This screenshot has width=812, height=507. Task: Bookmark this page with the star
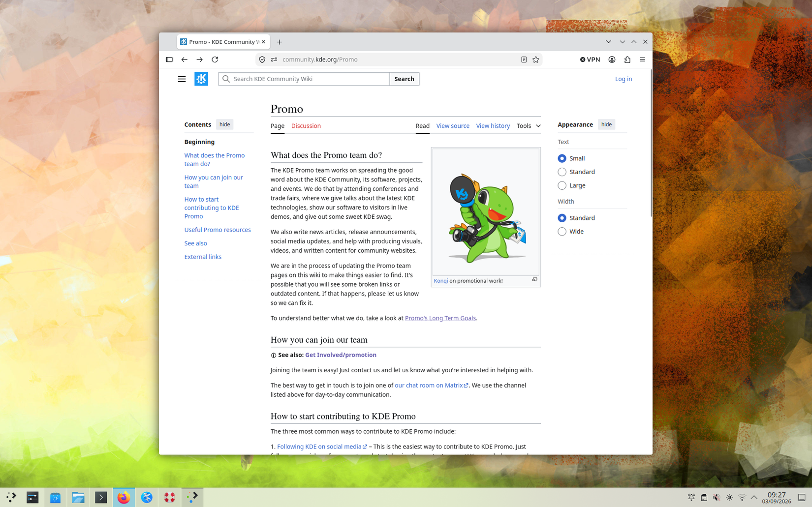point(536,60)
